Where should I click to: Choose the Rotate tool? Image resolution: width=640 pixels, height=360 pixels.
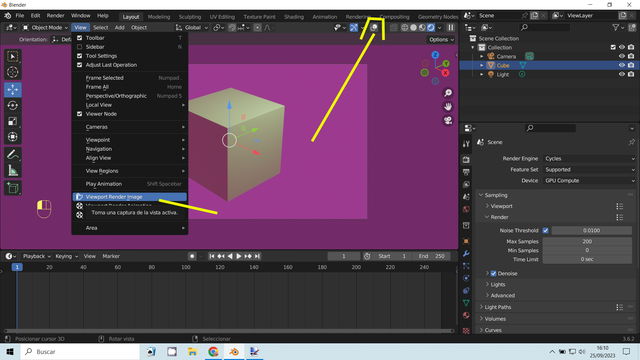point(13,105)
